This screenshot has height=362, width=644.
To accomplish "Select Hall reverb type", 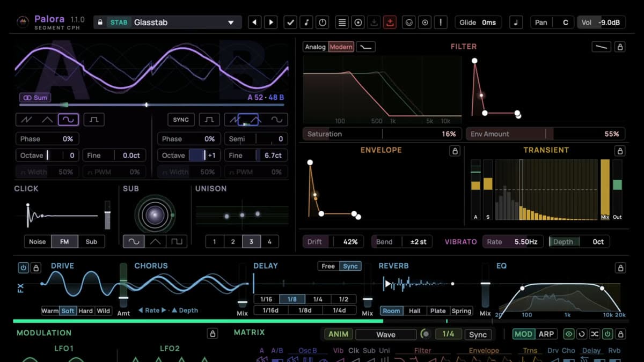I will (415, 311).
